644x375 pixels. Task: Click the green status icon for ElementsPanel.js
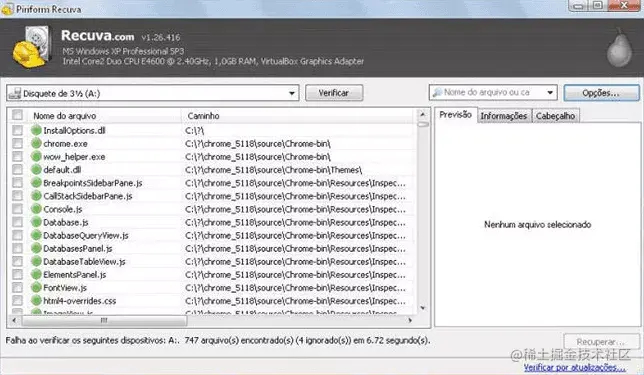36,275
